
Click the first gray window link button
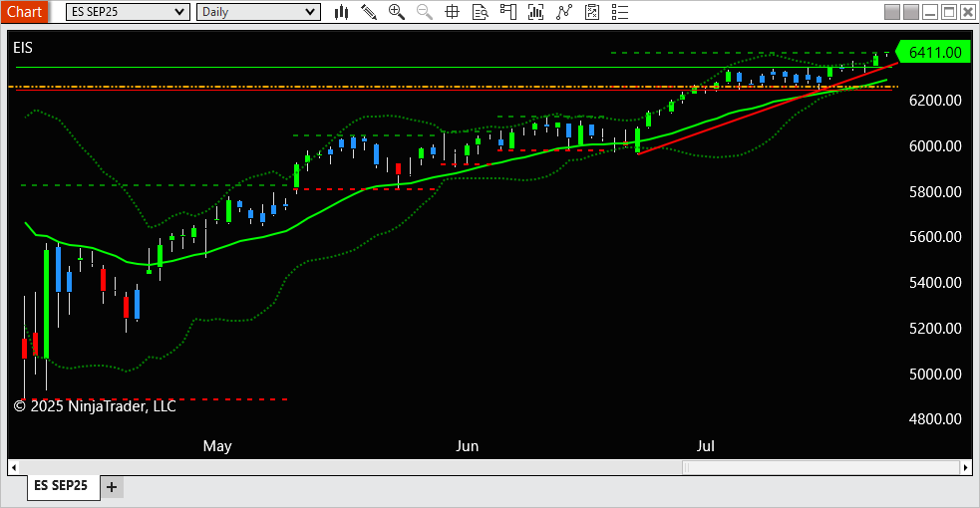point(892,12)
